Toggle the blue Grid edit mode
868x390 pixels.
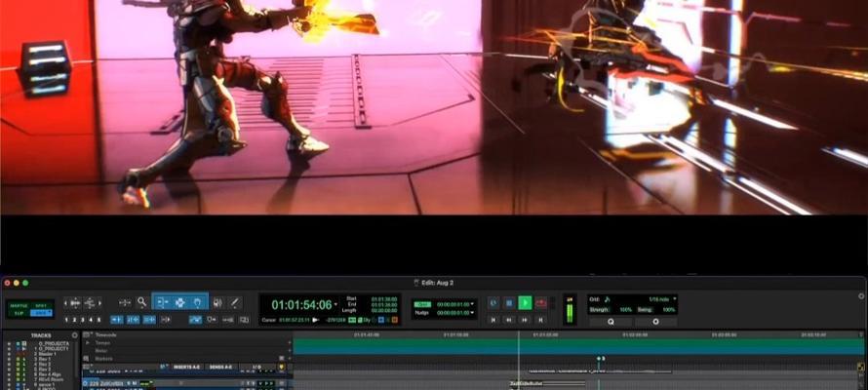41,313
